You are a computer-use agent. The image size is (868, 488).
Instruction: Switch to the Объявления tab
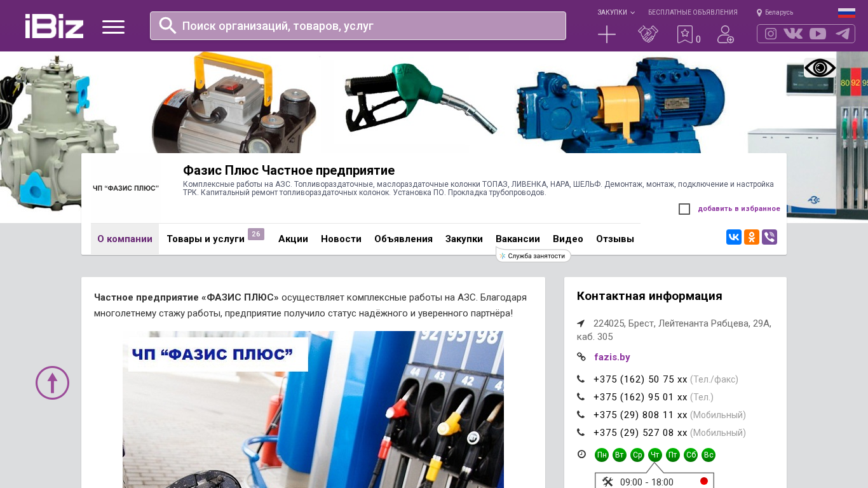(x=403, y=239)
